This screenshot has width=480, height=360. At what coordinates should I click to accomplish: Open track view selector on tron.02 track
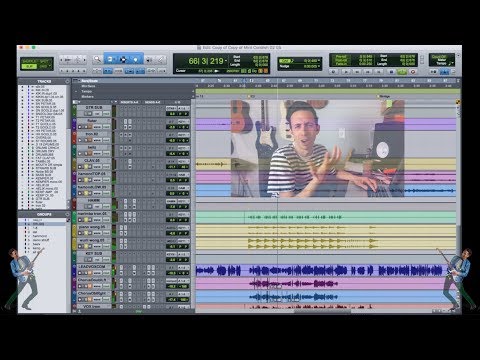[x=97, y=140]
